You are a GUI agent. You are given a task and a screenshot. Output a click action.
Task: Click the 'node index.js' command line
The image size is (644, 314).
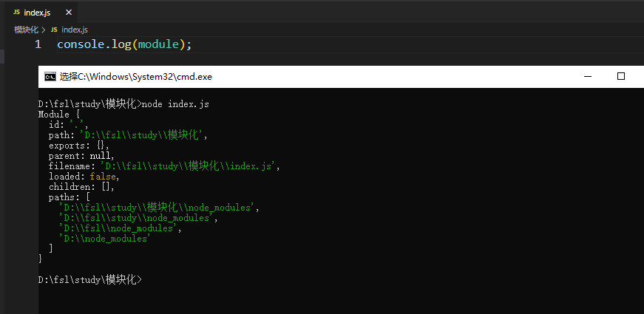pyautogui.click(x=123, y=104)
